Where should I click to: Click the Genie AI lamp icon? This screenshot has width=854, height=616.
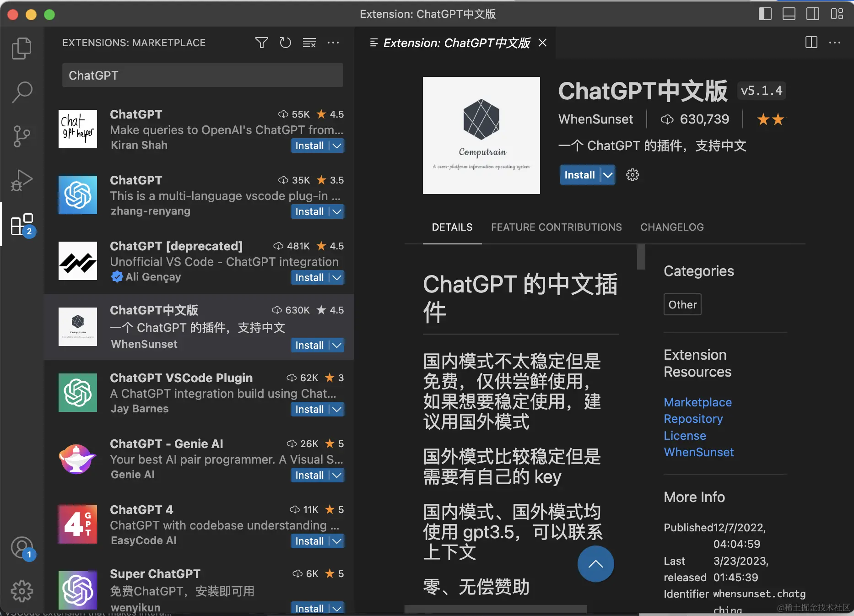(78, 459)
